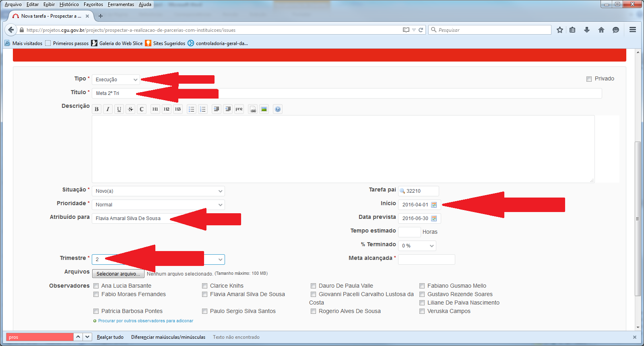
Task: Click the insert image icon
Action: pyautogui.click(x=264, y=109)
